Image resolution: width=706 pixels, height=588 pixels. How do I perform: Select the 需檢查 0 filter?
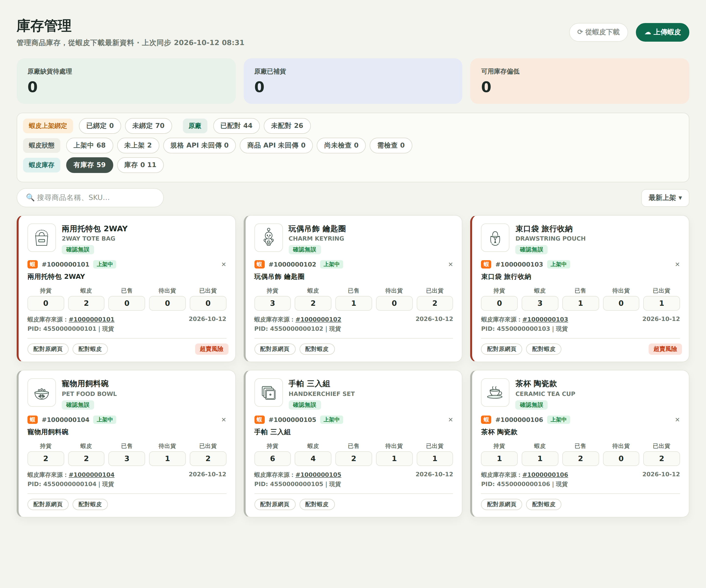coord(391,146)
